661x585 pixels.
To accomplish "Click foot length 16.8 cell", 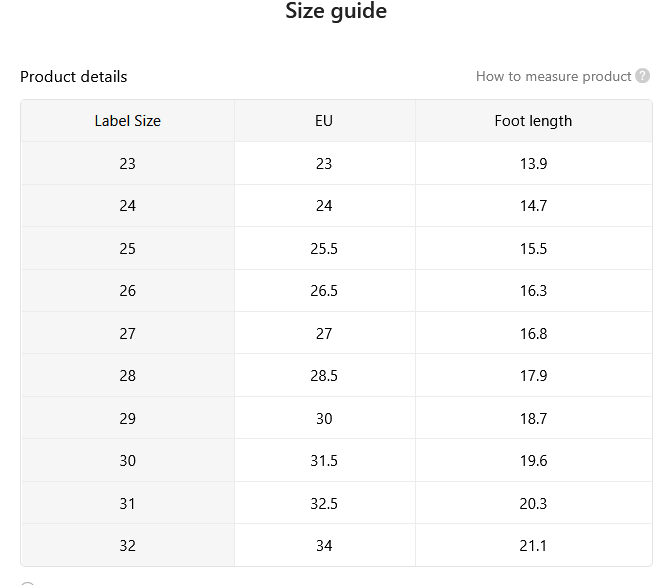I will [533, 333].
